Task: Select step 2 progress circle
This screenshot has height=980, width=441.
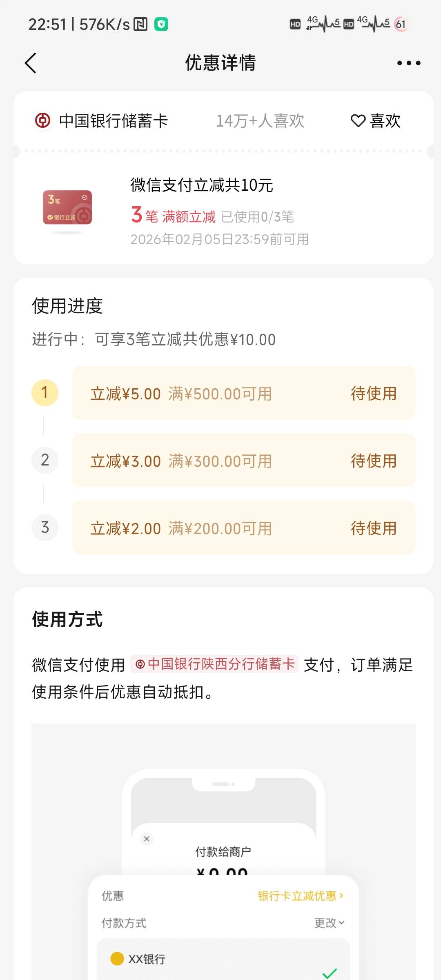Action: point(45,460)
